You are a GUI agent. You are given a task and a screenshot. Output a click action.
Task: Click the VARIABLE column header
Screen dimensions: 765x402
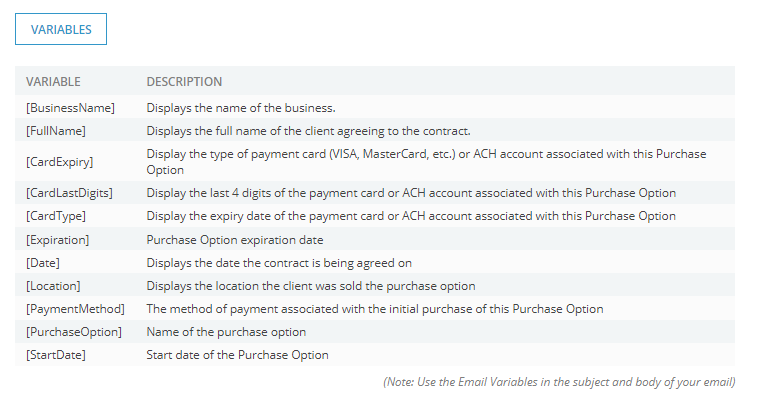[53, 81]
